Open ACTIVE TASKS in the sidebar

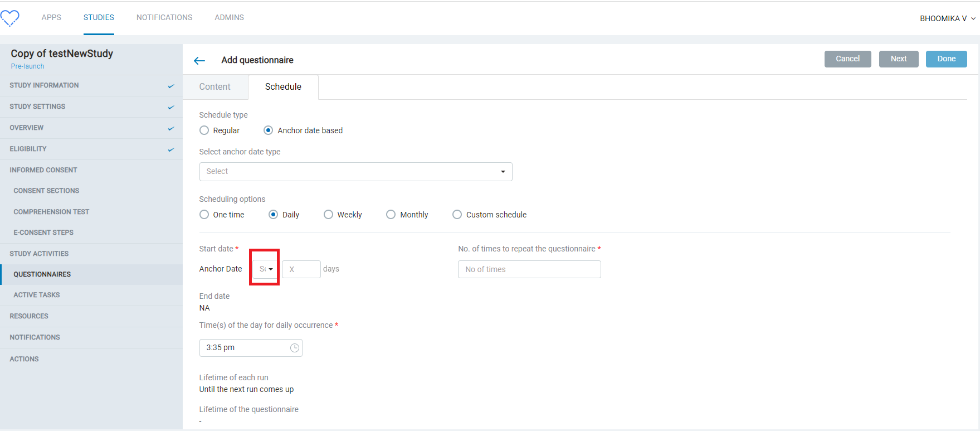pos(91,296)
